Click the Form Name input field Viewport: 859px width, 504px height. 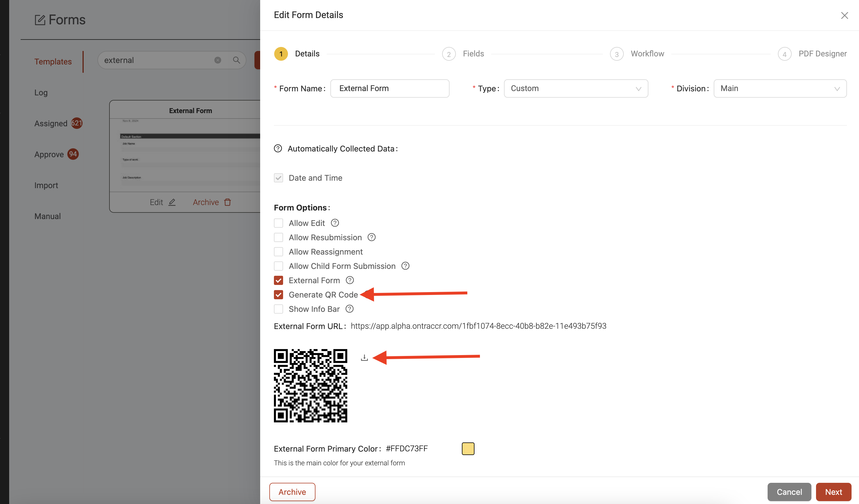(390, 88)
